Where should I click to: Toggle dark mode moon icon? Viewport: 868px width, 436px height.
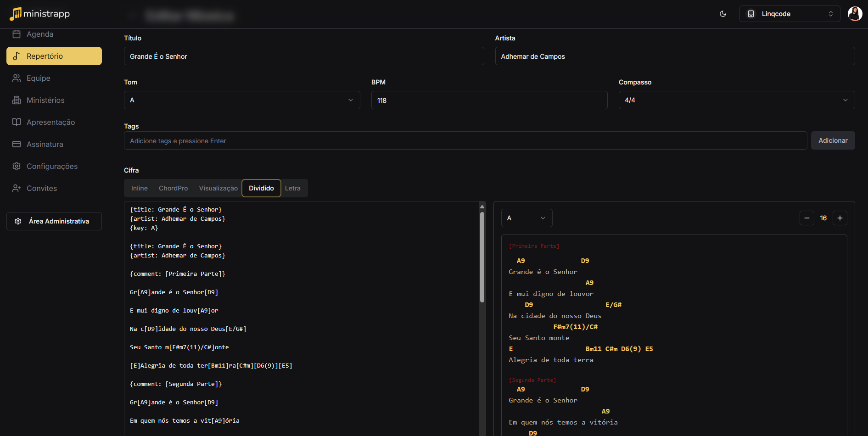click(x=723, y=14)
